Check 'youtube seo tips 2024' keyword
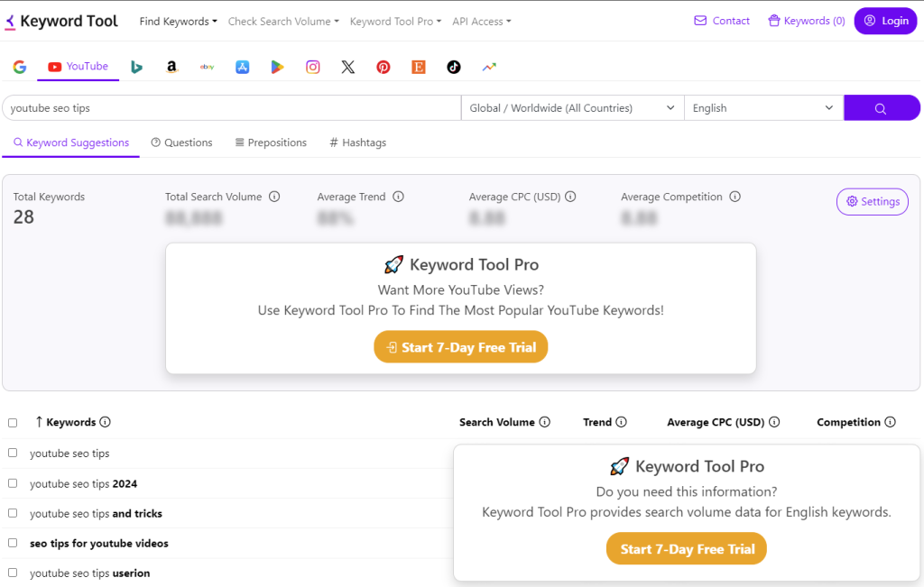 [x=13, y=482]
